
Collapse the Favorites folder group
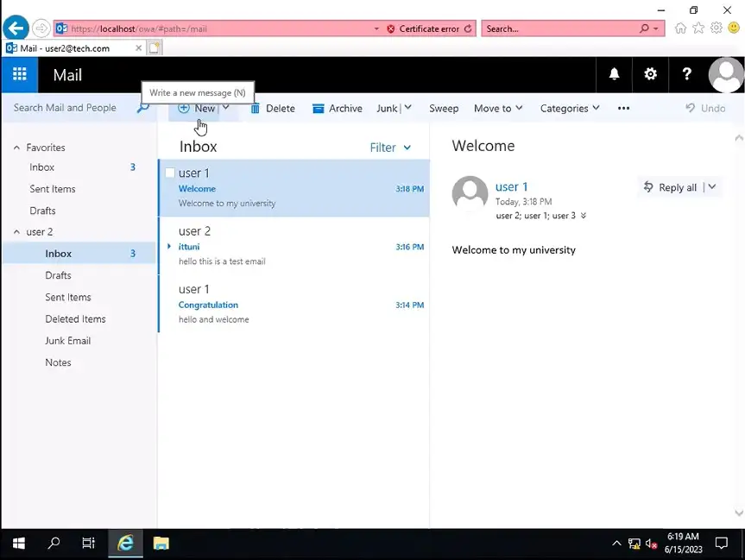pyautogui.click(x=16, y=148)
